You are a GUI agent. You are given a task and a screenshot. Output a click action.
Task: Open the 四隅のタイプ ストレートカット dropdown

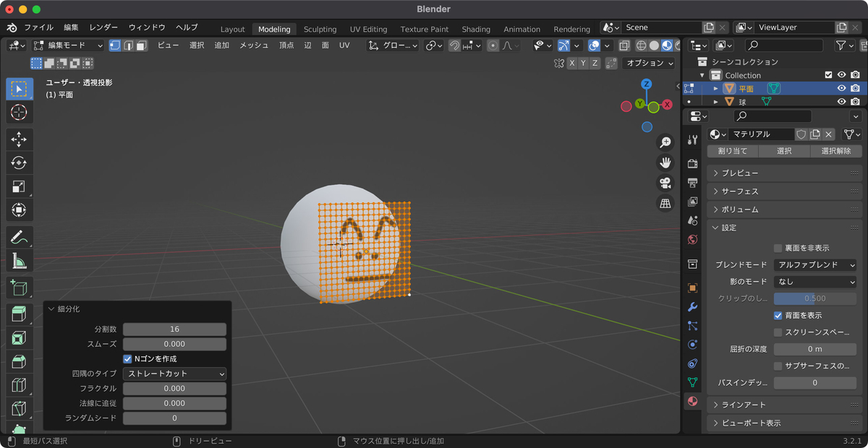click(174, 374)
